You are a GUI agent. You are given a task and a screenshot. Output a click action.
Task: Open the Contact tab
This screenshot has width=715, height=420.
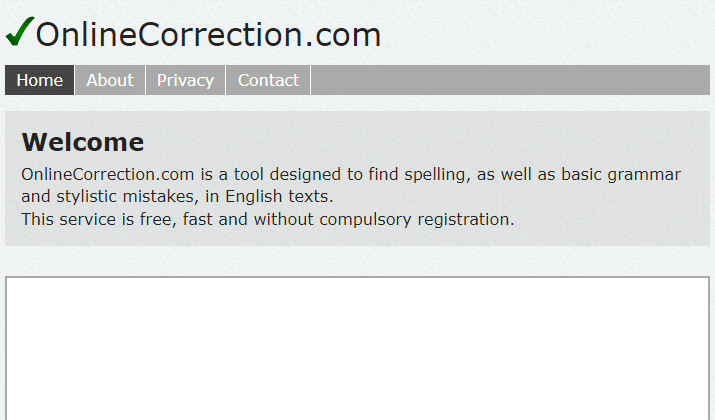(268, 80)
